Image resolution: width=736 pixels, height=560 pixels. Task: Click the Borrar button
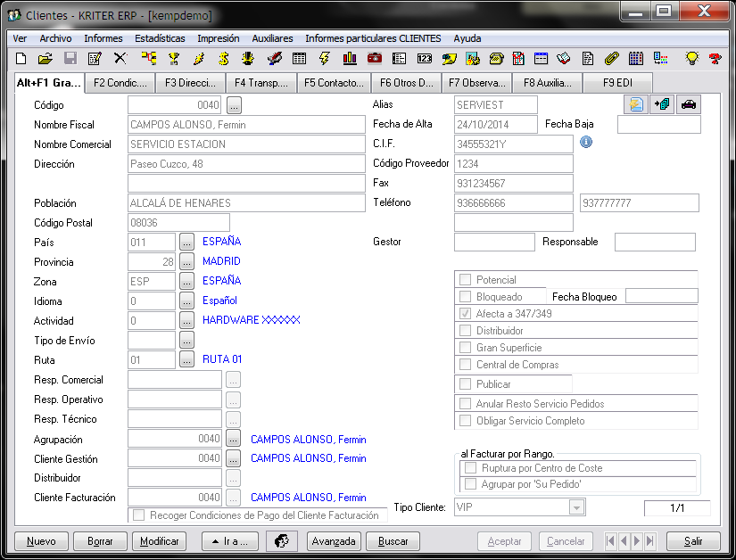[100, 541]
